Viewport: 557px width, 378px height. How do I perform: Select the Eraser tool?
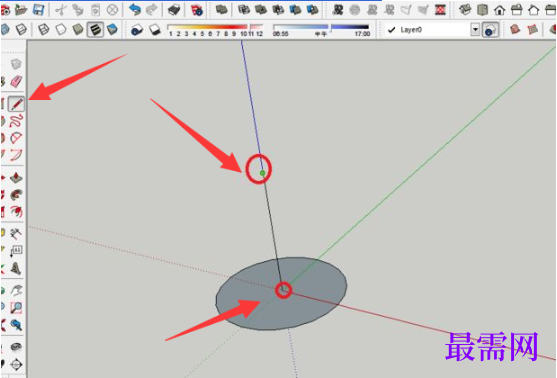(16, 81)
